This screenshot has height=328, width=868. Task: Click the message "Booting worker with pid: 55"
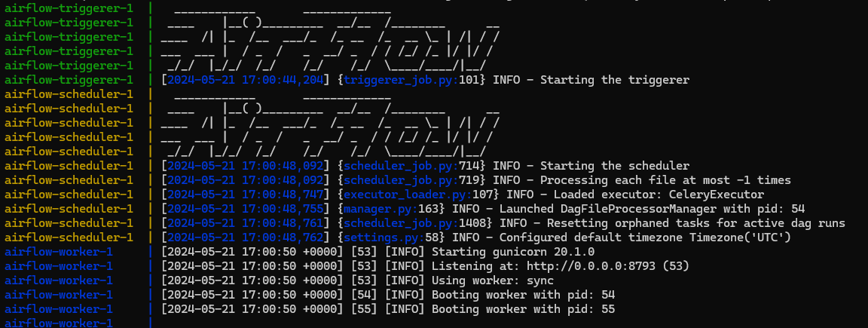click(x=523, y=309)
